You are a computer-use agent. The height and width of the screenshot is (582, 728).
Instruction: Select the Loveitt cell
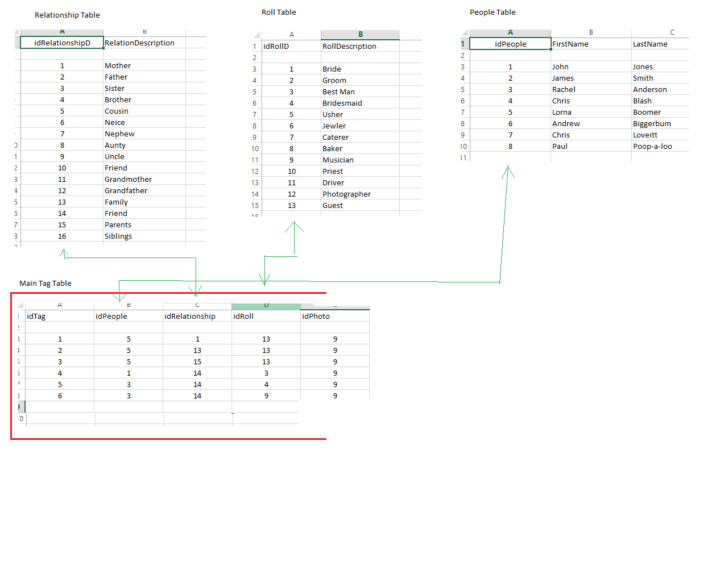660,135
